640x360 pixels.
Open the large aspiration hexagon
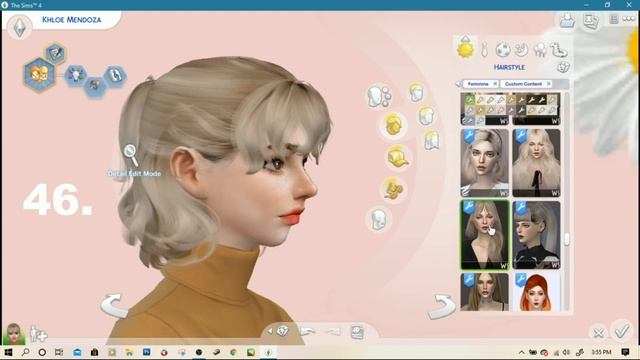[39, 75]
